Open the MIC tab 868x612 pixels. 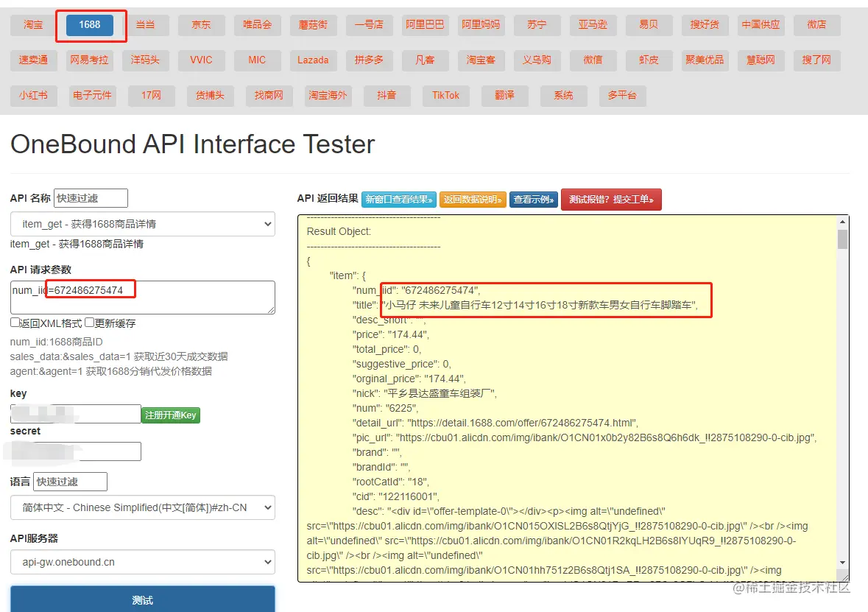coord(258,60)
